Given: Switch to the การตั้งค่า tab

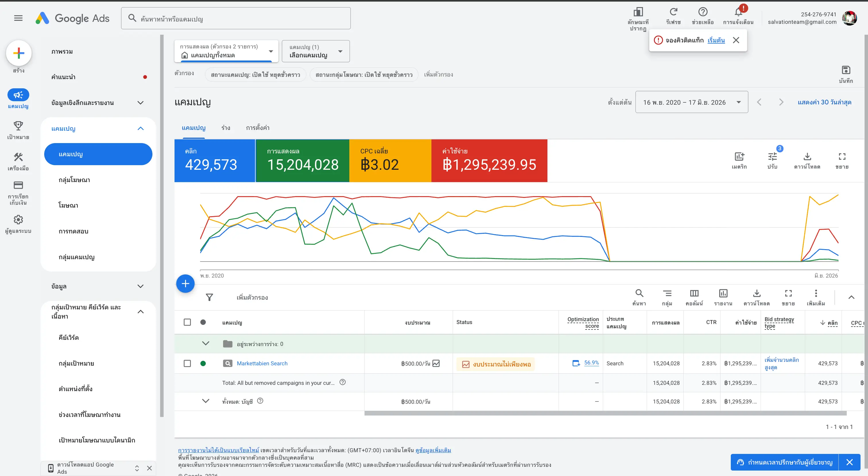Looking at the screenshot, I should click(x=257, y=128).
